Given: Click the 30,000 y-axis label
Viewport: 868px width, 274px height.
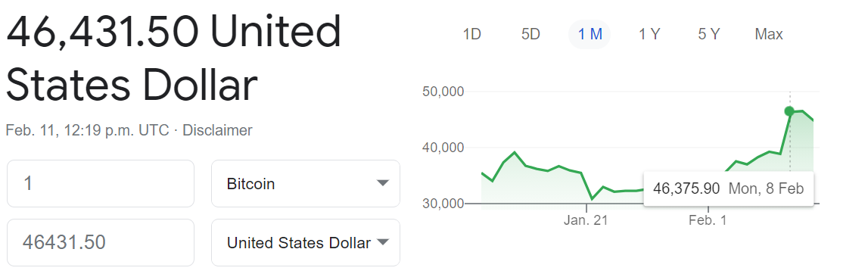Looking at the screenshot, I should [x=443, y=203].
